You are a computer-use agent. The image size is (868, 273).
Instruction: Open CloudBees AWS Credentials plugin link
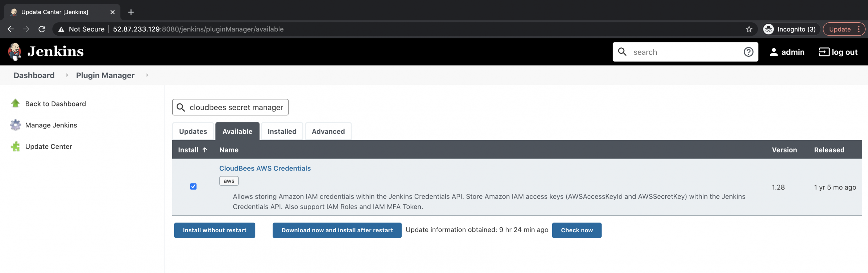click(x=265, y=168)
